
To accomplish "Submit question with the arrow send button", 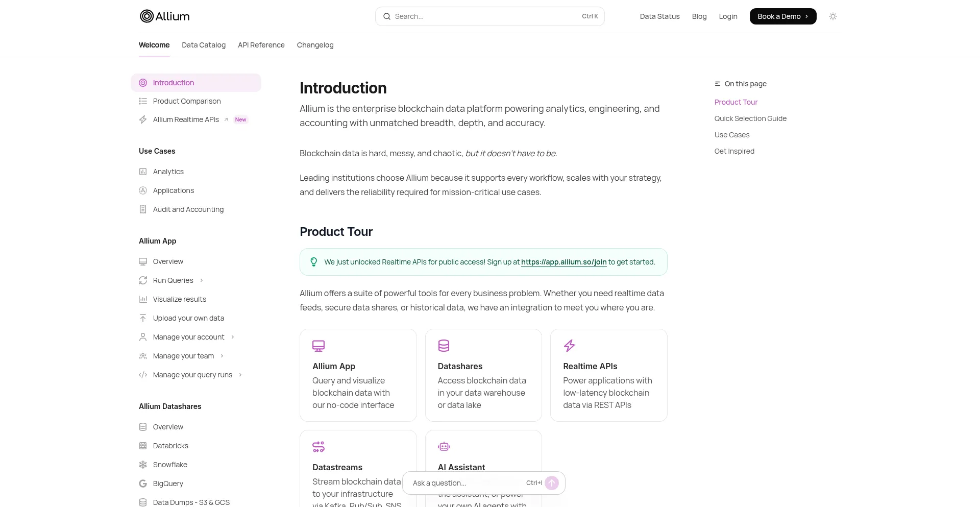I will point(552,483).
